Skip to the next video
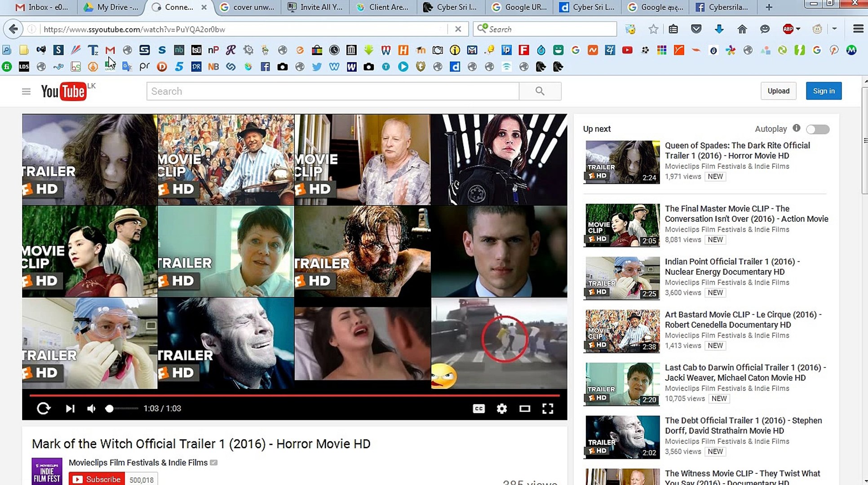The width and height of the screenshot is (868, 485). 70,408
